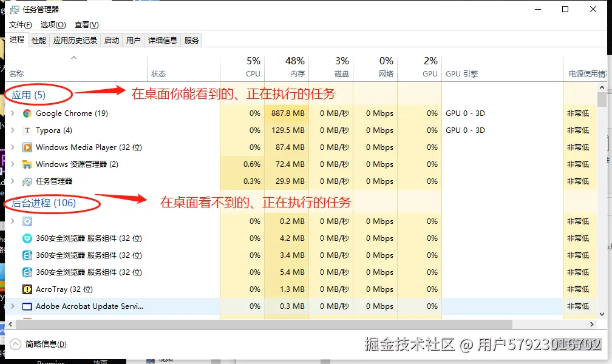
Task: Switch to the 详细信息 tab
Action: click(x=162, y=40)
